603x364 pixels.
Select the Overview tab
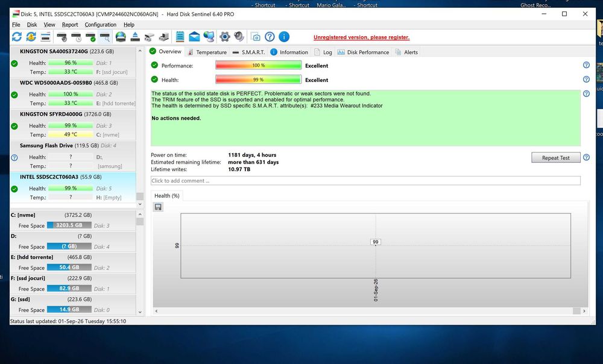[166, 51]
